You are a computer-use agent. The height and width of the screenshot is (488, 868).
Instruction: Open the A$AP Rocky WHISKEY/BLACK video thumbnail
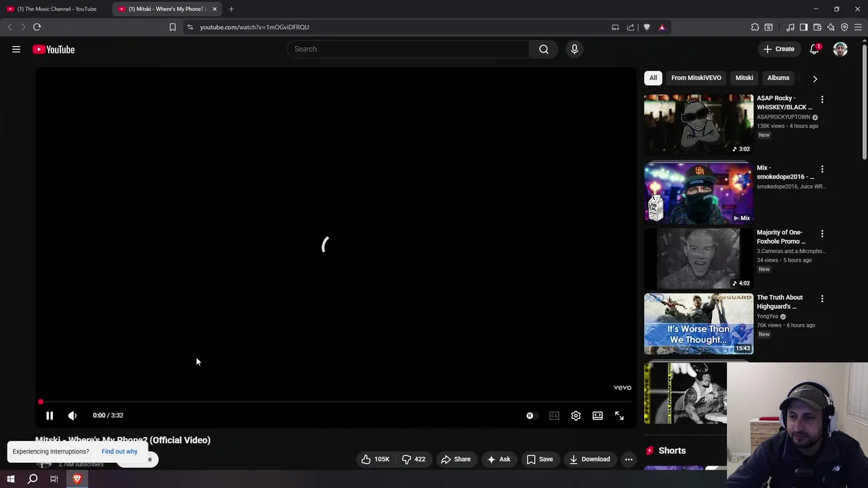click(698, 124)
